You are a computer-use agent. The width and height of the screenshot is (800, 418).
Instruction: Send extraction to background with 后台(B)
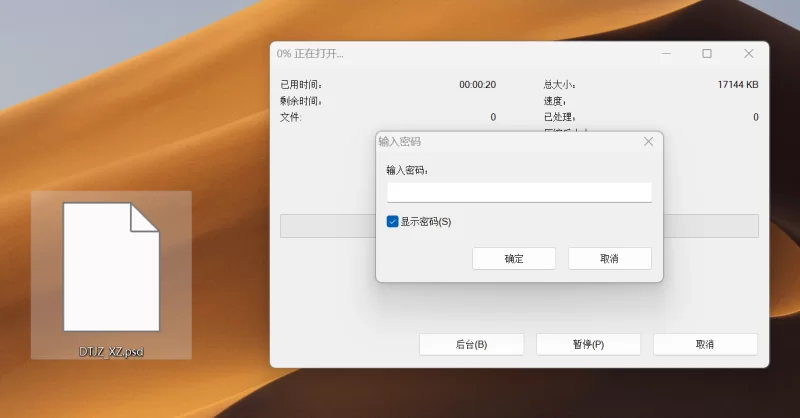471,344
